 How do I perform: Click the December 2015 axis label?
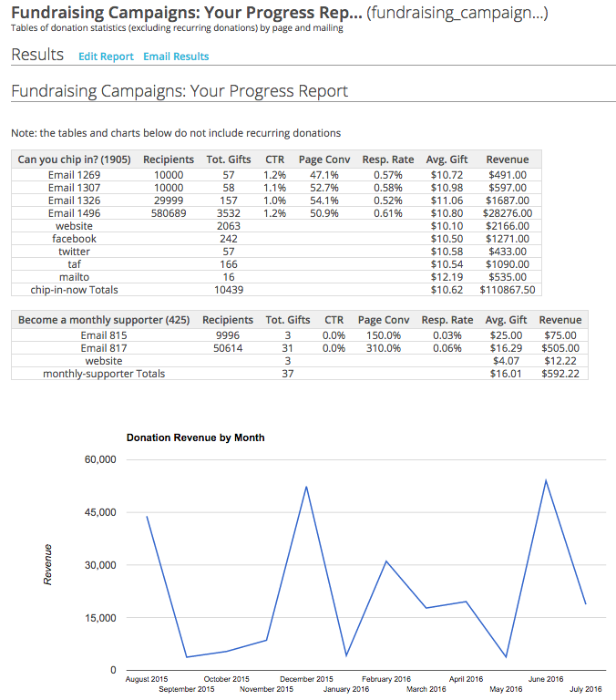(306, 679)
